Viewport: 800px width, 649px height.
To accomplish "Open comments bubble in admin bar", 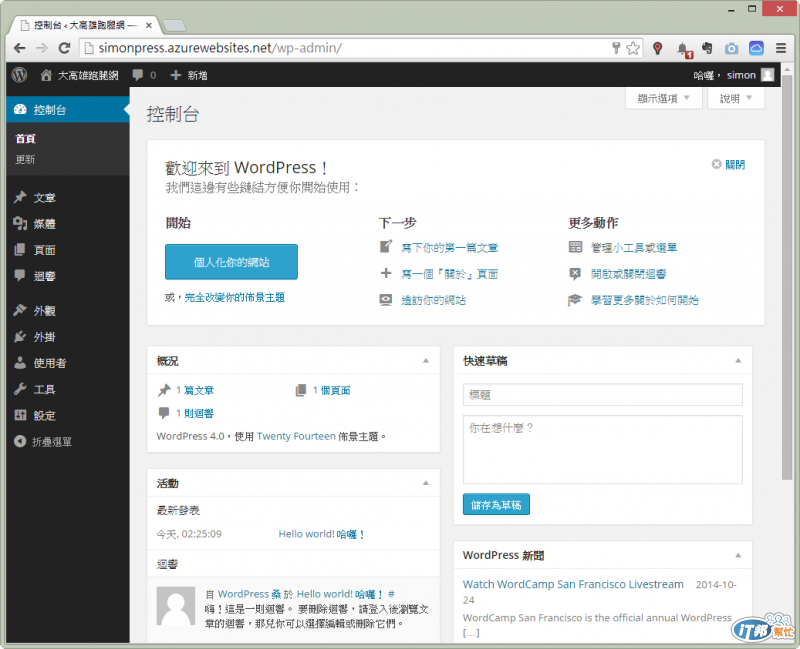I will click(144, 76).
